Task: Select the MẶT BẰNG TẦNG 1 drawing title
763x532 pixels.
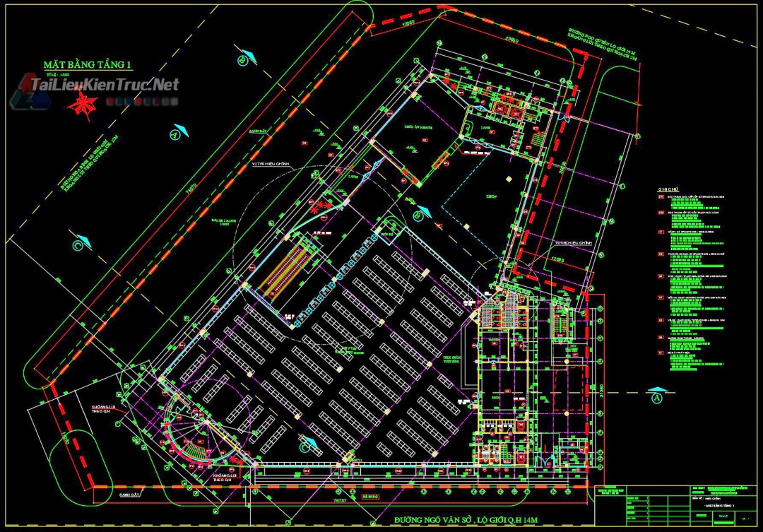Action: [88, 65]
